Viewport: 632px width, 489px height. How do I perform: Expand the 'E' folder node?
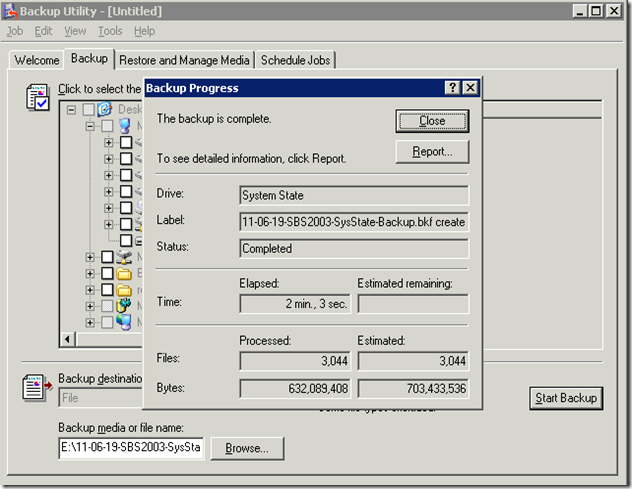pyautogui.click(x=90, y=274)
